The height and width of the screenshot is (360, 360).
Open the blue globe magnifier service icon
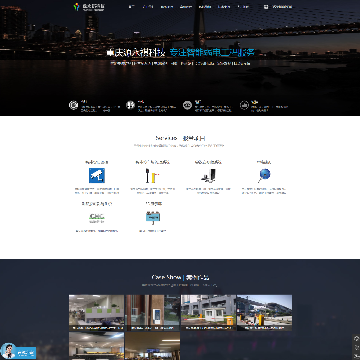click(264, 175)
